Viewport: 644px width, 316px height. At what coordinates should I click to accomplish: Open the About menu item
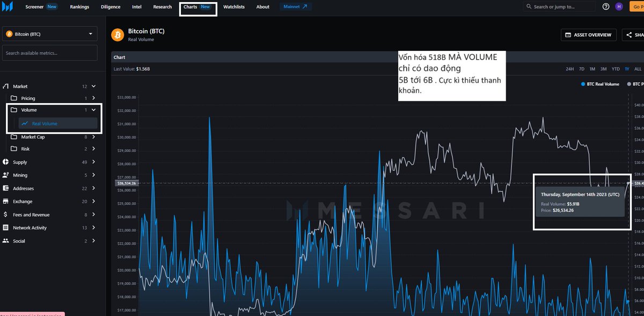(263, 7)
